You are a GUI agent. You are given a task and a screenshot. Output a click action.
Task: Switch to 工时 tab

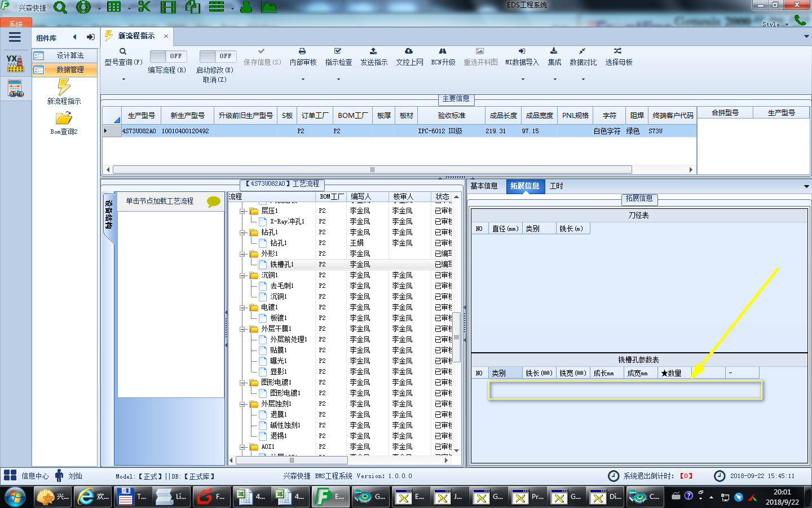(556, 186)
